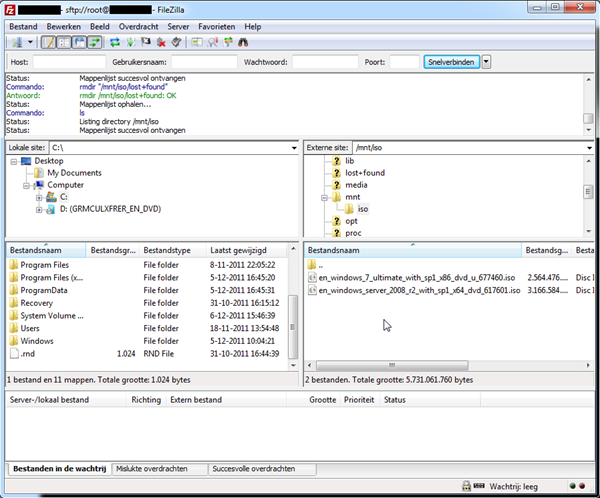The width and height of the screenshot is (600, 498).
Task: Collapse the Computer tree node
Action: click(x=26, y=186)
